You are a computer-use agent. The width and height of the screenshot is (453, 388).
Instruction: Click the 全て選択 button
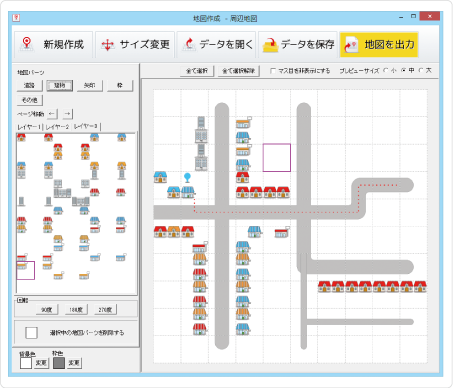pos(197,71)
